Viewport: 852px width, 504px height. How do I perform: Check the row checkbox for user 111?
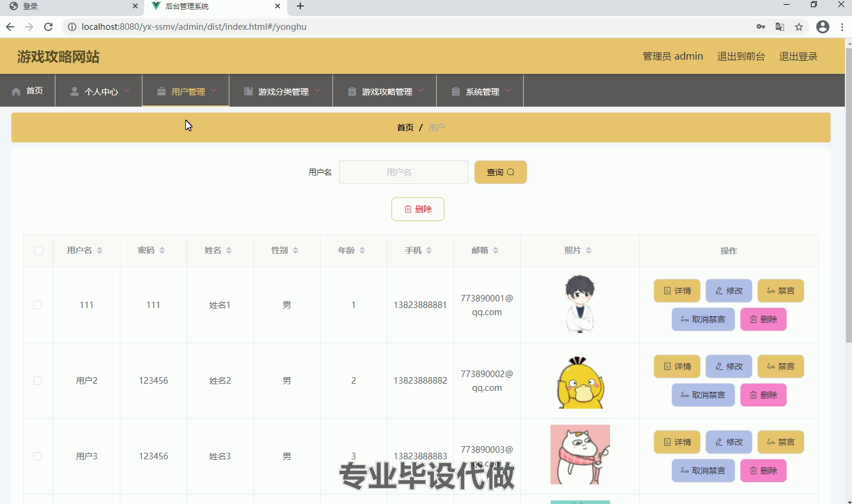(x=38, y=305)
